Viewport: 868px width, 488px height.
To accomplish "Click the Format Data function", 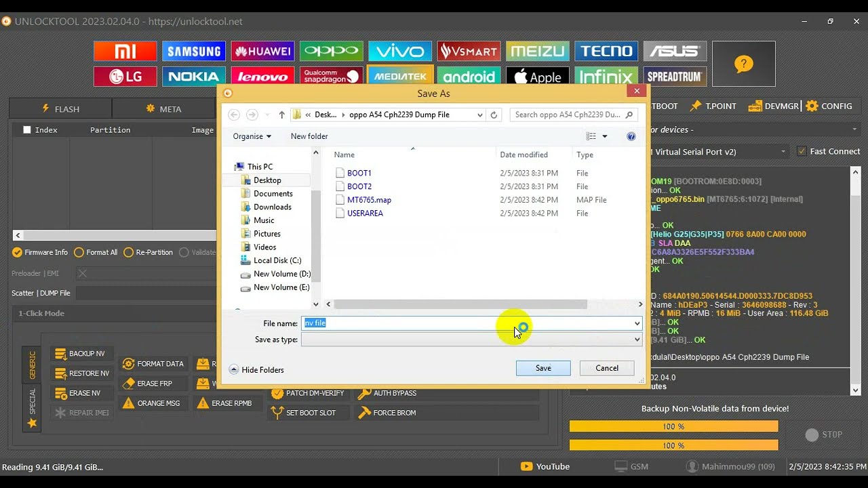I will (153, 364).
